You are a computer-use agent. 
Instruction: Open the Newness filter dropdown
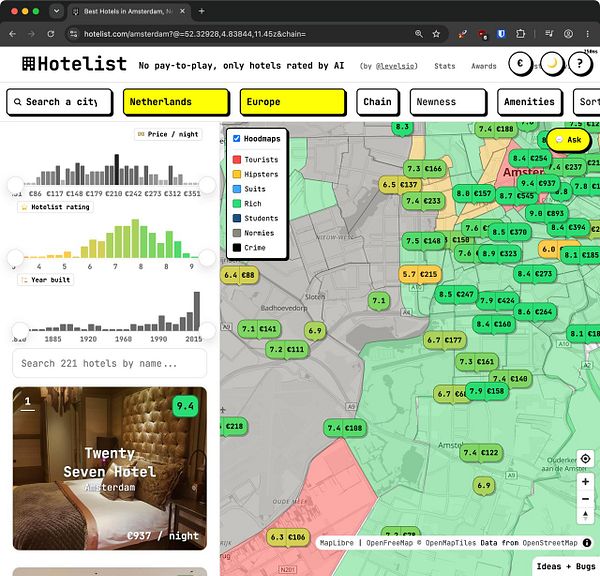tap(448, 102)
